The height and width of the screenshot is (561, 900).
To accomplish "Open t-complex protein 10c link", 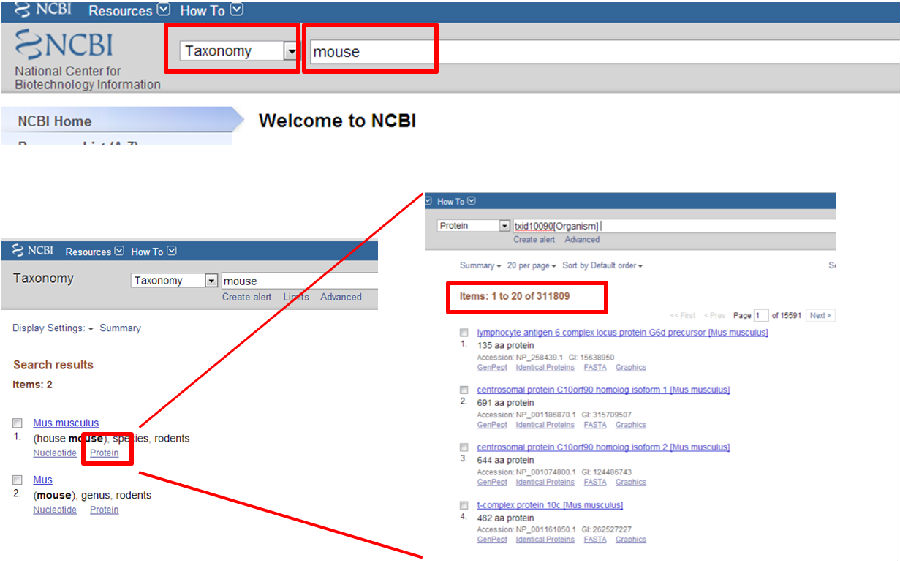I will (x=550, y=505).
